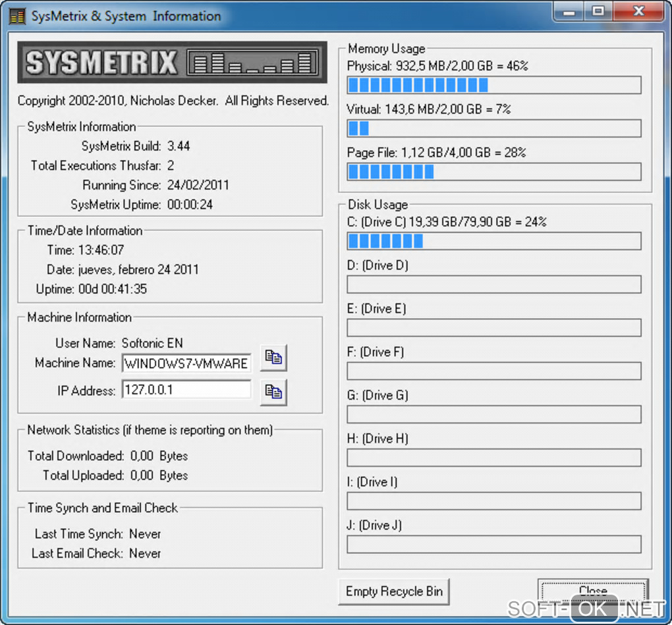672x625 pixels.
Task: Click the User Name value Softonic EN
Action: click(x=153, y=343)
